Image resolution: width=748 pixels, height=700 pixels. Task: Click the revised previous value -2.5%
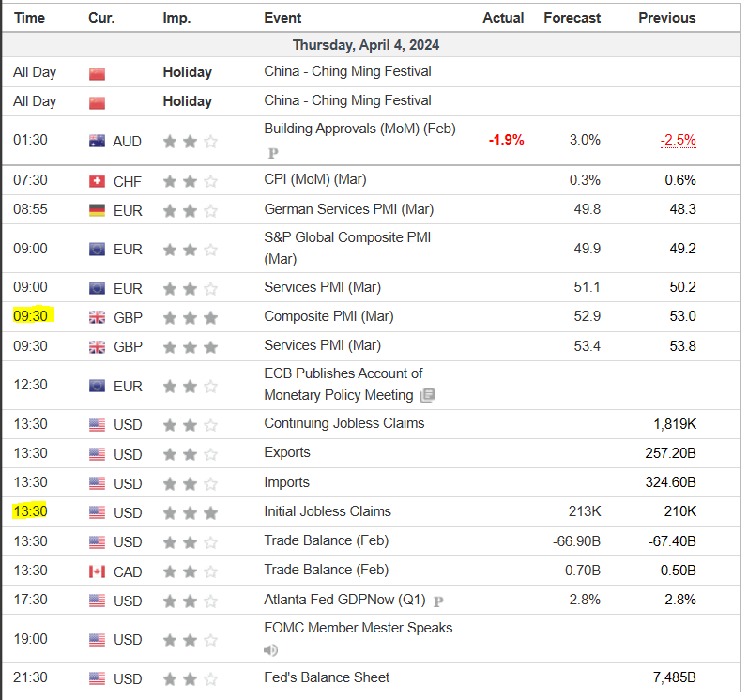pos(678,140)
